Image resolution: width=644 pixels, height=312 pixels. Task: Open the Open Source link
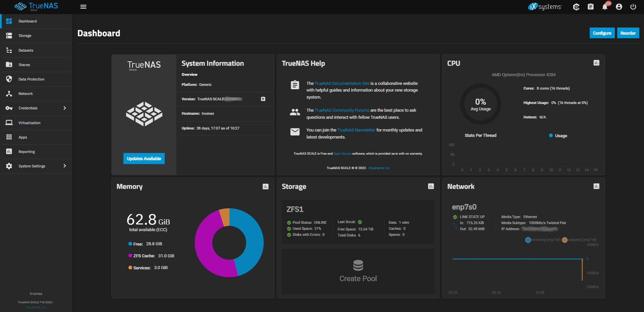(x=342, y=154)
